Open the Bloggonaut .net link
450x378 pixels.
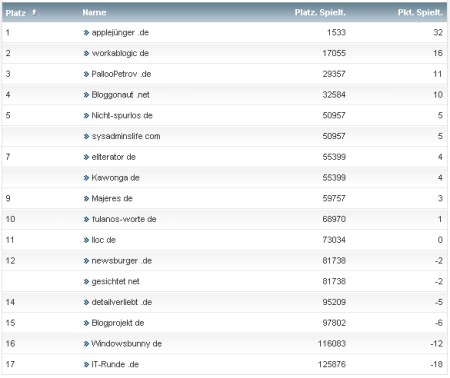[x=120, y=95]
